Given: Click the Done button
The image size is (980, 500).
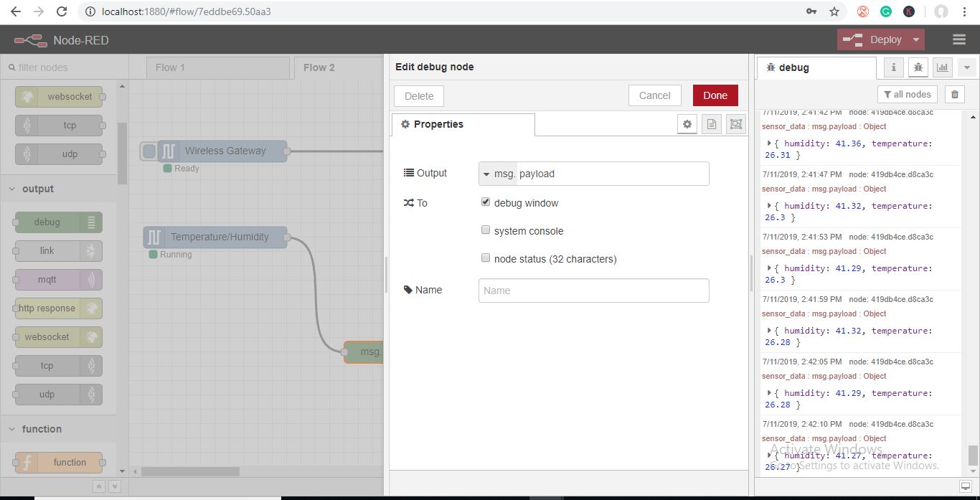Looking at the screenshot, I should pyautogui.click(x=715, y=95).
